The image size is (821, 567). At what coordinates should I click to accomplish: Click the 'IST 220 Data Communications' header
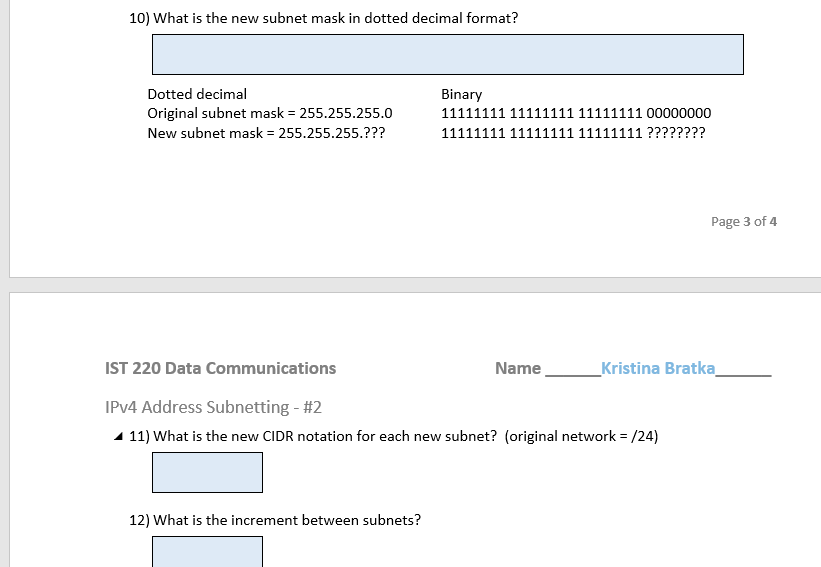[220, 368]
